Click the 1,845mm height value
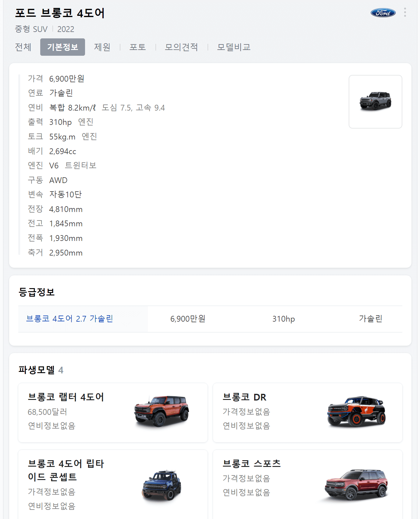 [x=66, y=224]
